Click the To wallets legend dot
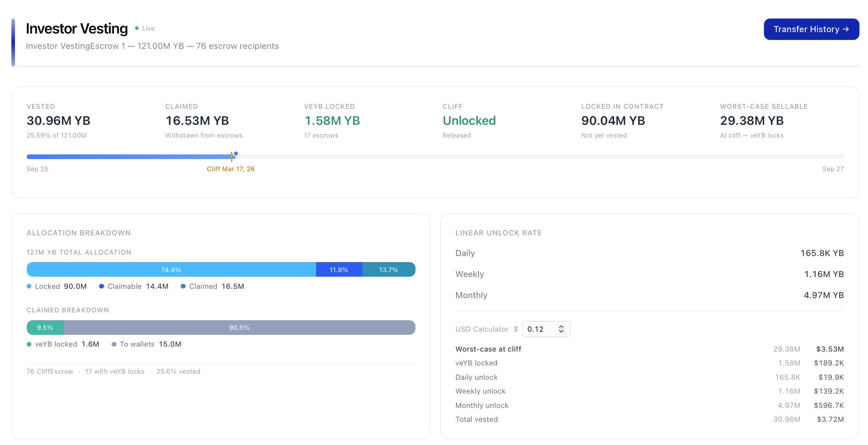Screen dimensions: 868x445 (114, 344)
